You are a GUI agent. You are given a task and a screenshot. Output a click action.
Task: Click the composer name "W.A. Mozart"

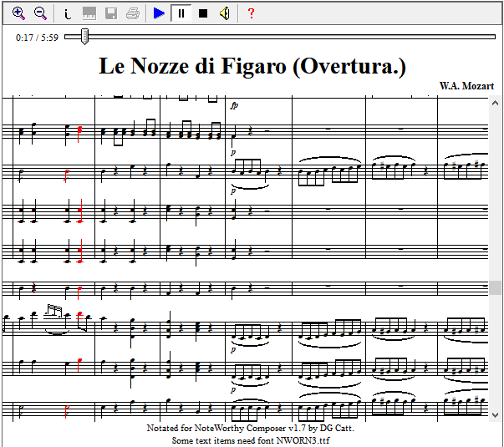coord(466,86)
